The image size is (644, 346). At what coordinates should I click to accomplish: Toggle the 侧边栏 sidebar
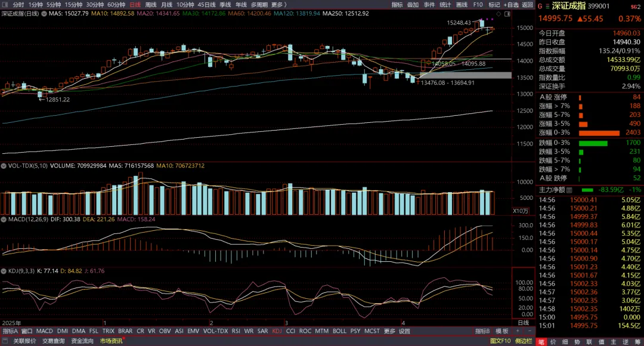[524, 341]
